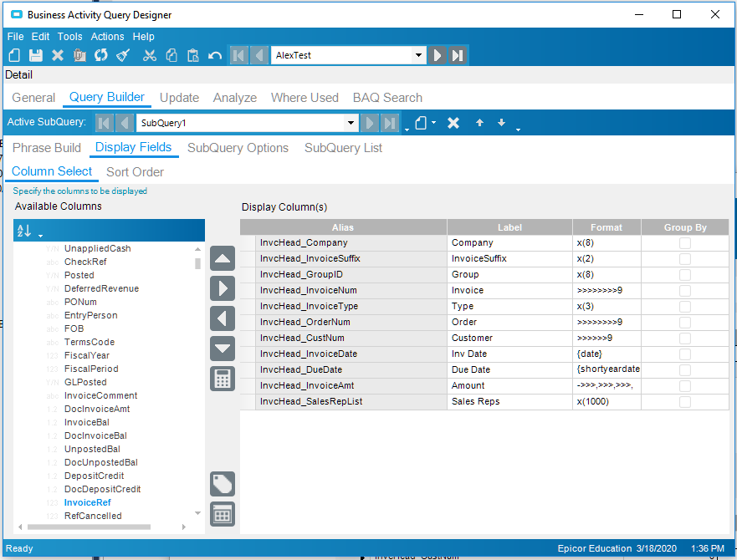Click the table grid icon below tag
Viewport: 737px width, 560px height.
point(223,514)
